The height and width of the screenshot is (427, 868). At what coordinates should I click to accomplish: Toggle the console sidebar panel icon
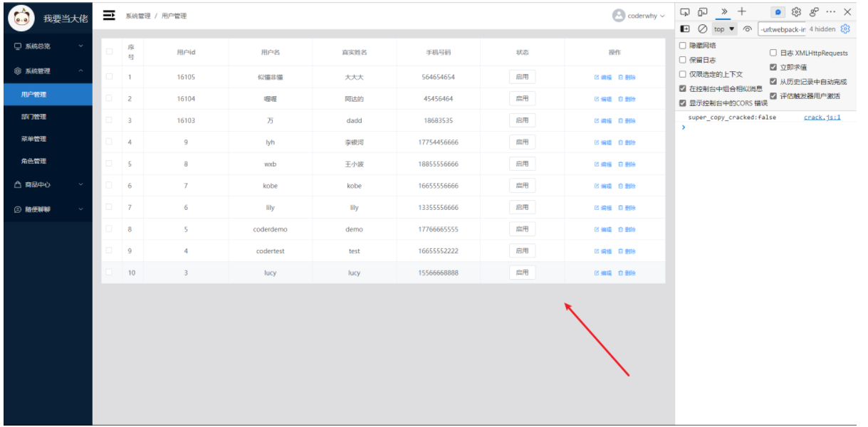685,29
